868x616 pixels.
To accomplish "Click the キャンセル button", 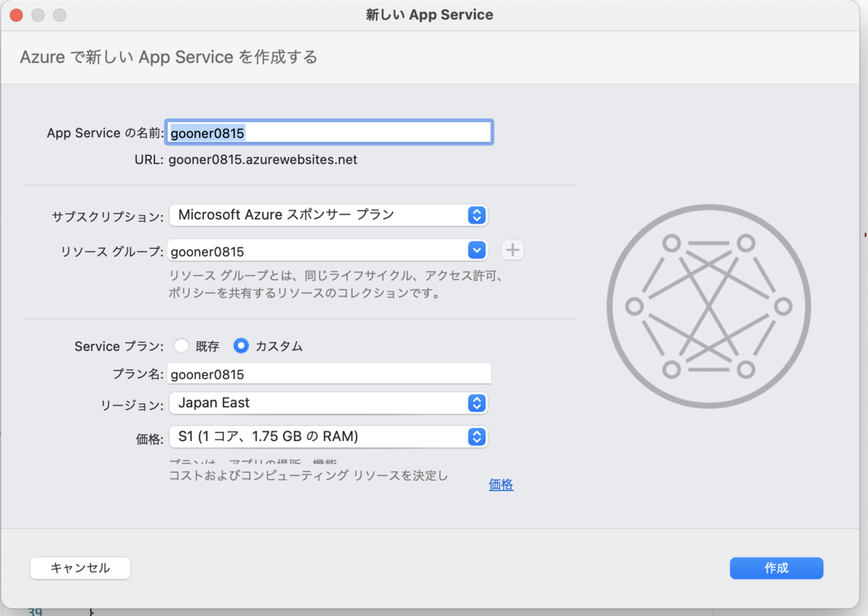I will click(x=80, y=568).
